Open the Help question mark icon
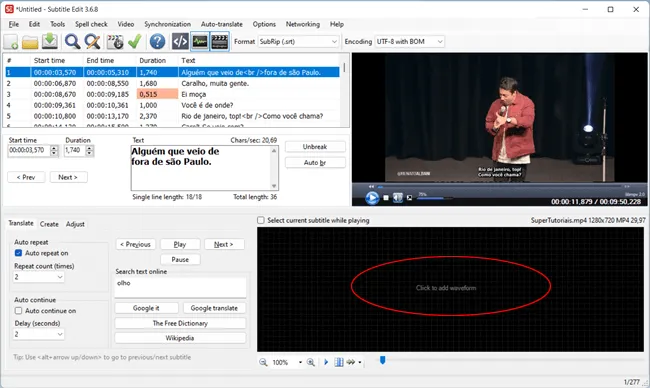 click(158, 41)
